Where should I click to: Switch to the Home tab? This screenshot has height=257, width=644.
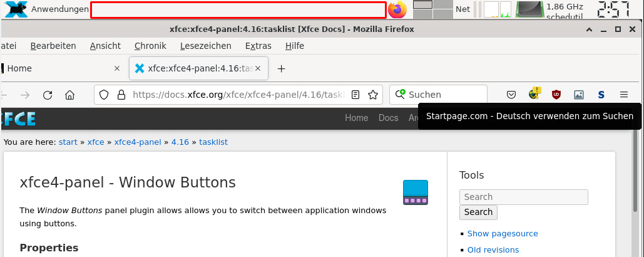pos(58,68)
